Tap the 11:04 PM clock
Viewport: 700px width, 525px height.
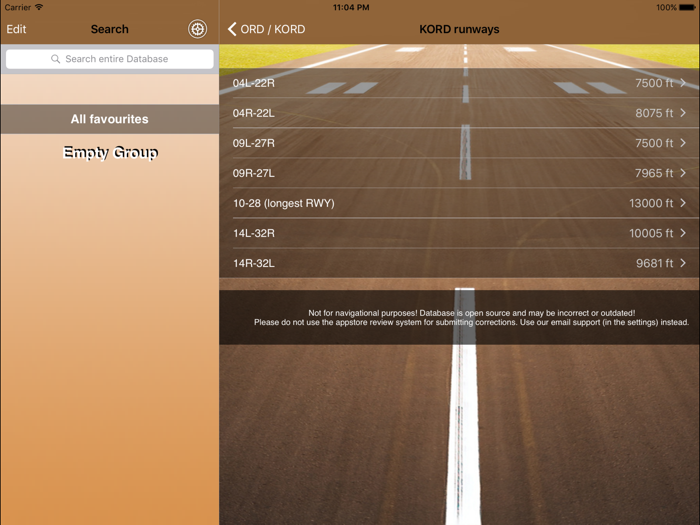tap(351, 7)
